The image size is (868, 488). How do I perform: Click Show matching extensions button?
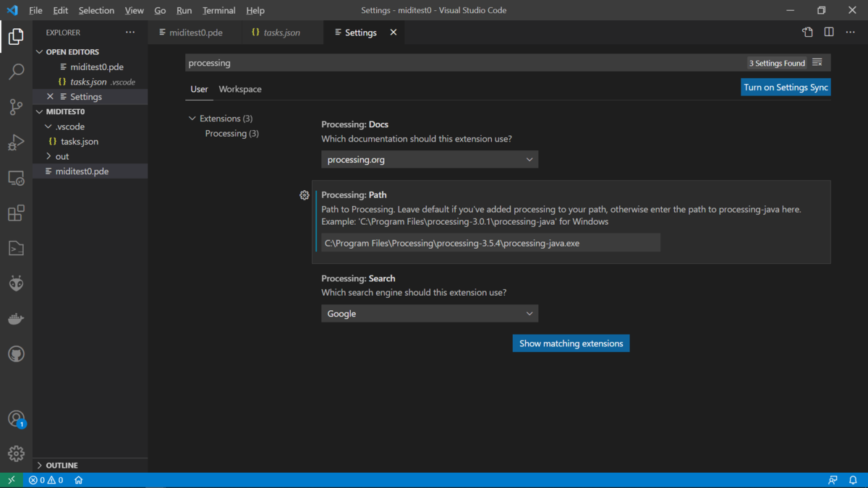click(x=571, y=343)
